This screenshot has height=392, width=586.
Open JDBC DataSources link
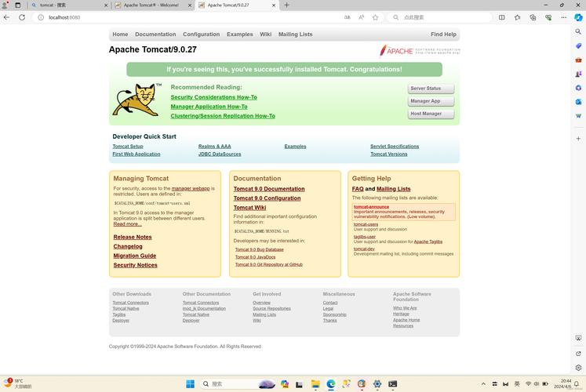click(x=220, y=154)
